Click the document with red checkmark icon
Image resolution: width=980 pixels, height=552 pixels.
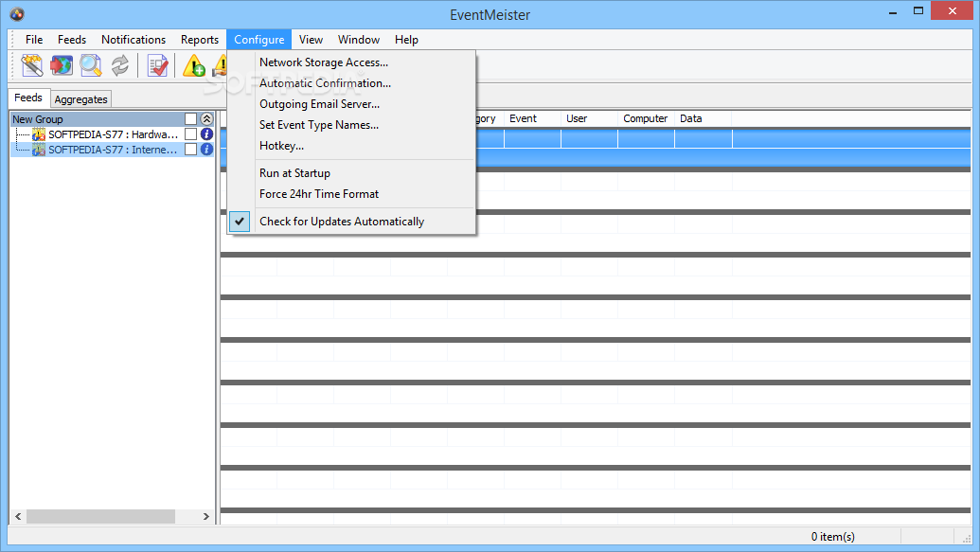coord(157,65)
